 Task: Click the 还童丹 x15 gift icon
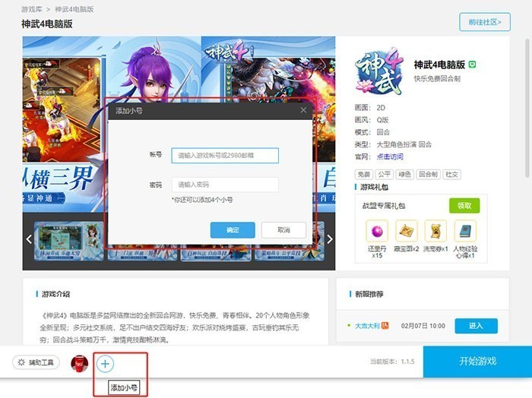click(377, 231)
